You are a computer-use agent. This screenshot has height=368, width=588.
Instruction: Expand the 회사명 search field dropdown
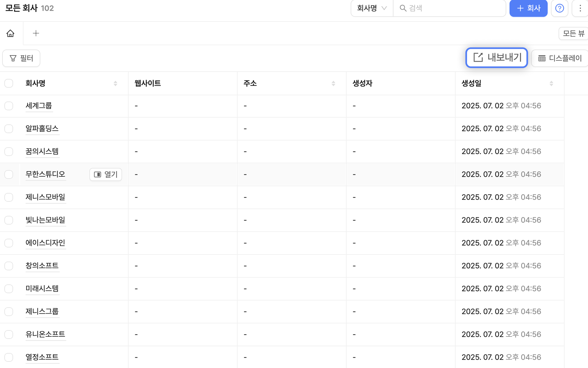372,8
